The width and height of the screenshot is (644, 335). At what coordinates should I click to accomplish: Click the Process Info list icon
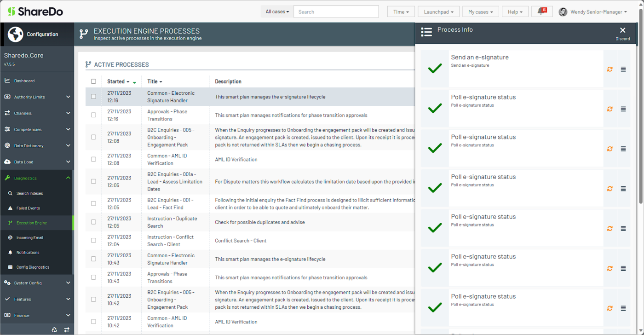click(x=426, y=32)
